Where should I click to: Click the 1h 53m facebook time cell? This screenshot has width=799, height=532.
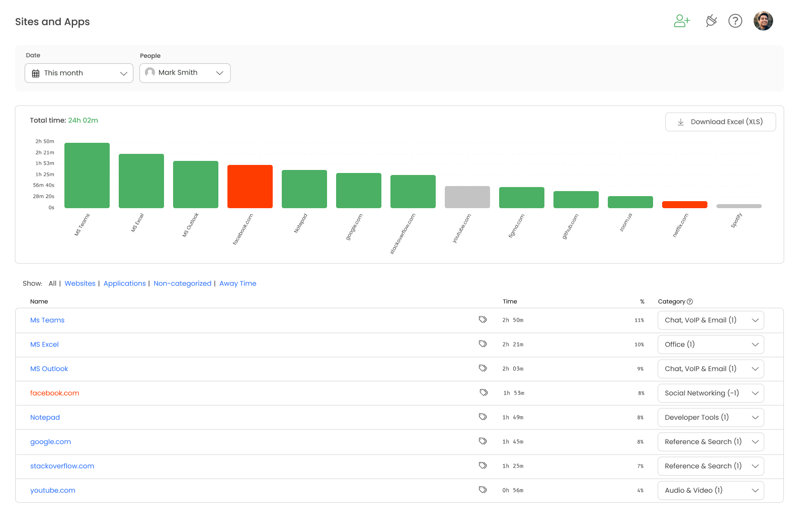click(514, 393)
